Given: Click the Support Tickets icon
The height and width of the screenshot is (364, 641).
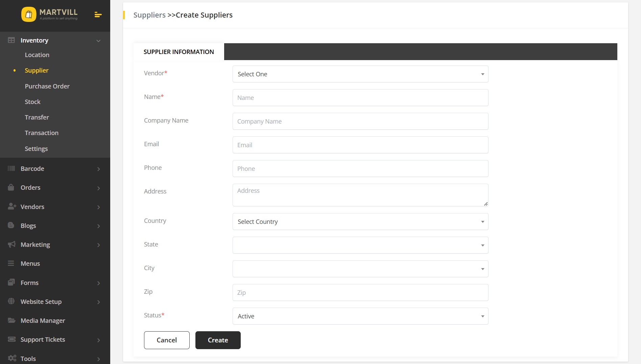Looking at the screenshot, I should click(11, 339).
